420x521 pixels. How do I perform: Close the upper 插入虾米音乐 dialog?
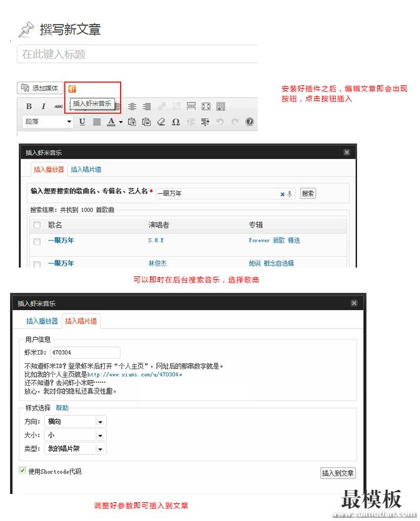pyautogui.click(x=347, y=152)
